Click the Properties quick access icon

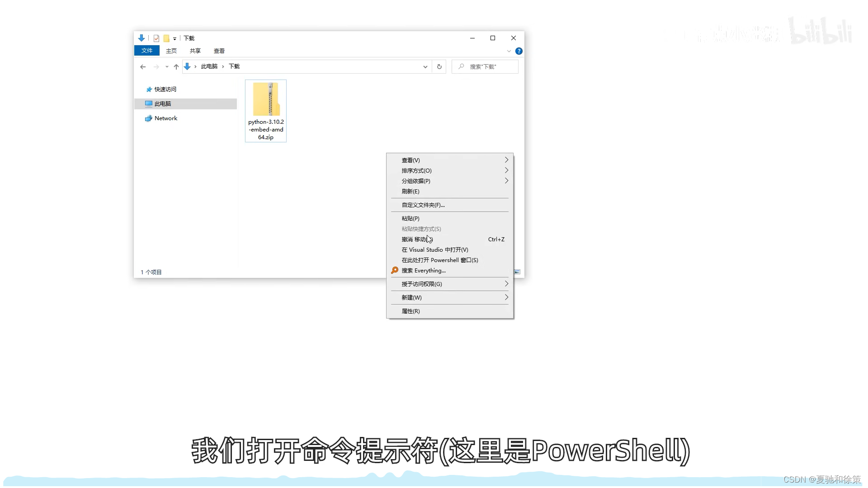click(x=156, y=38)
